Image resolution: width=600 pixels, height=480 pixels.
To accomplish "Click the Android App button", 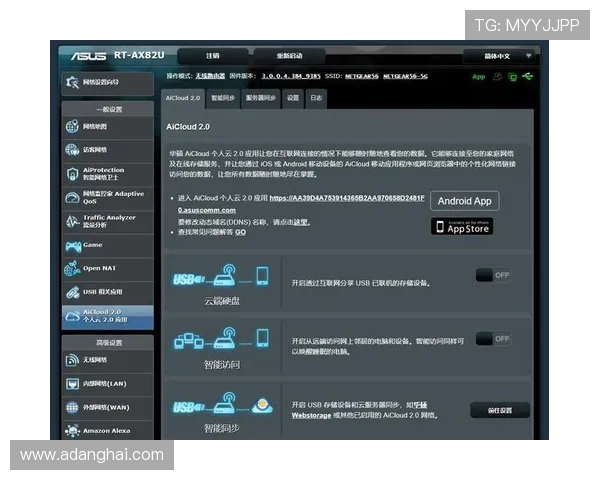I will (465, 201).
